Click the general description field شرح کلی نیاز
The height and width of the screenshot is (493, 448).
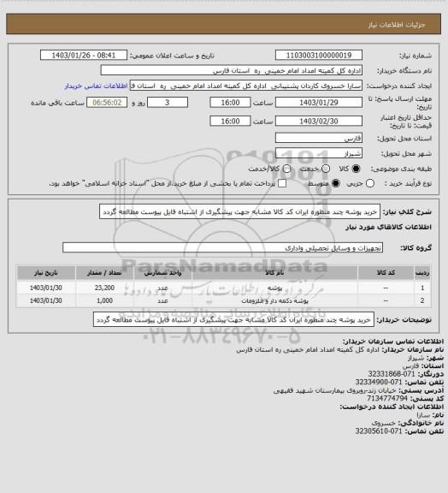point(239,211)
